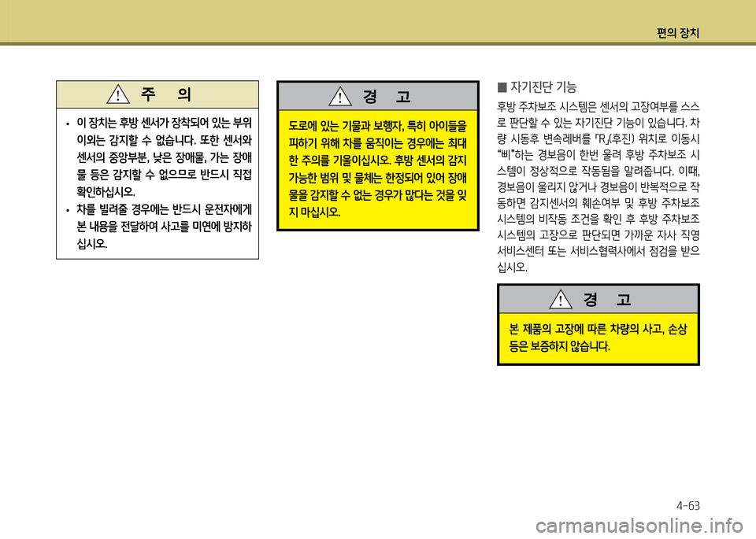Screen dimensions: 756x539
Task: Click the line 도로에 있는 기물과 보행자
Action: coord(377,126)
